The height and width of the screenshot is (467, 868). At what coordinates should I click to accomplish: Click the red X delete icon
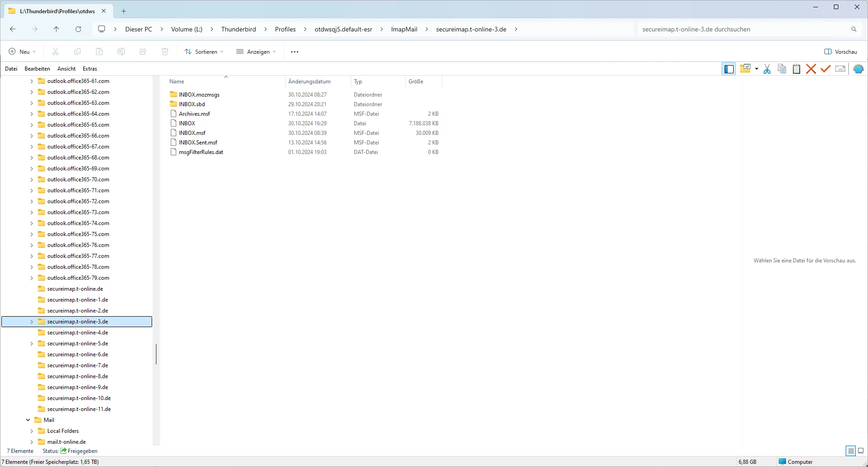[811, 69]
